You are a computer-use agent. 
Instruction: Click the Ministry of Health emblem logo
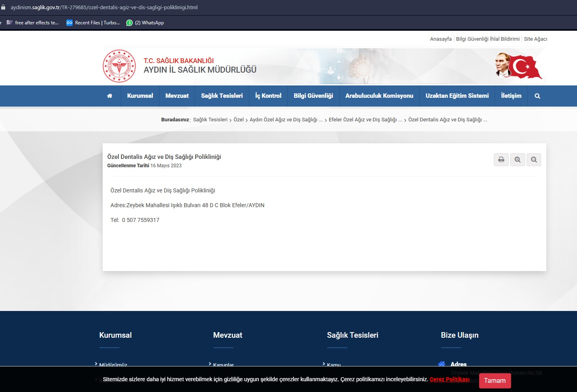pos(119,66)
